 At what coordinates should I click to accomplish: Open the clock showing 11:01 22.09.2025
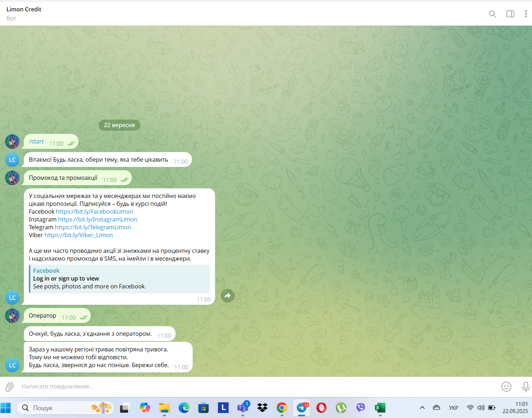[515, 408]
